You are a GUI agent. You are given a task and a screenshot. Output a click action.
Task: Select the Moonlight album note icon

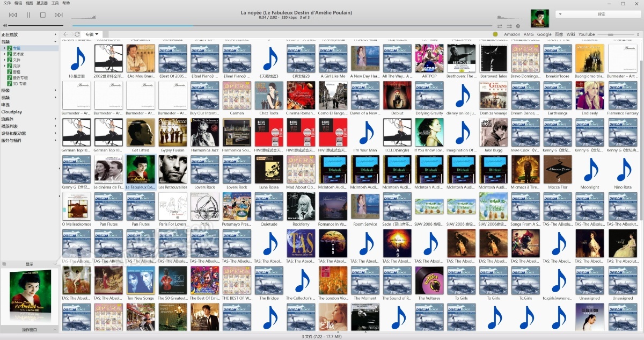(590, 170)
